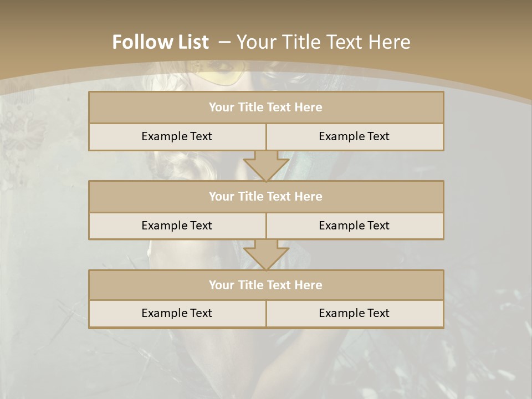This screenshot has width=532, height=399.
Task: Select the first block's 'Your Title Text Here' header
Action: (266, 107)
